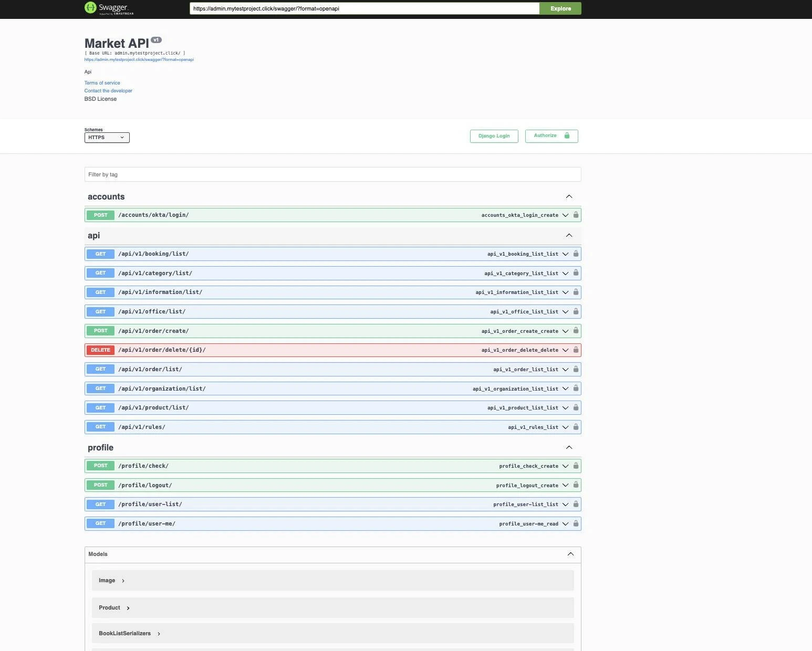
Task: Expand chevron on profile_user-me_read operation
Action: pyautogui.click(x=565, y=524)
